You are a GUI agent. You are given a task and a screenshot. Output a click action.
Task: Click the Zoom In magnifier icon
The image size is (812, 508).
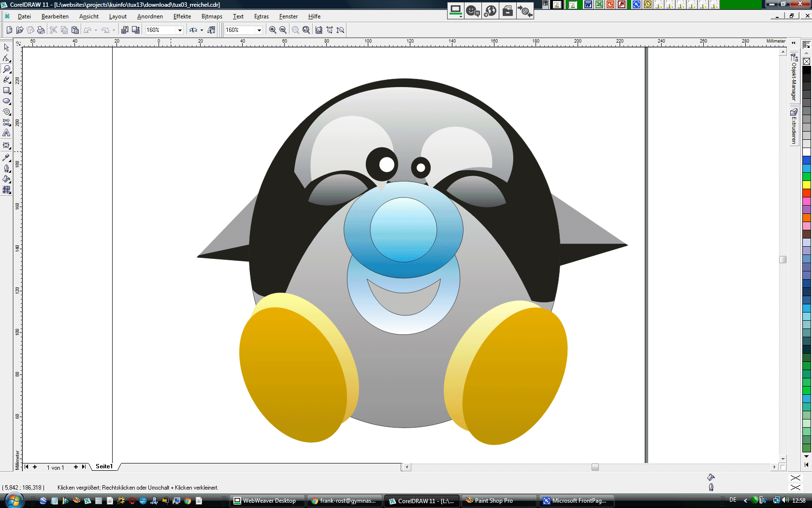click(273, 30)
